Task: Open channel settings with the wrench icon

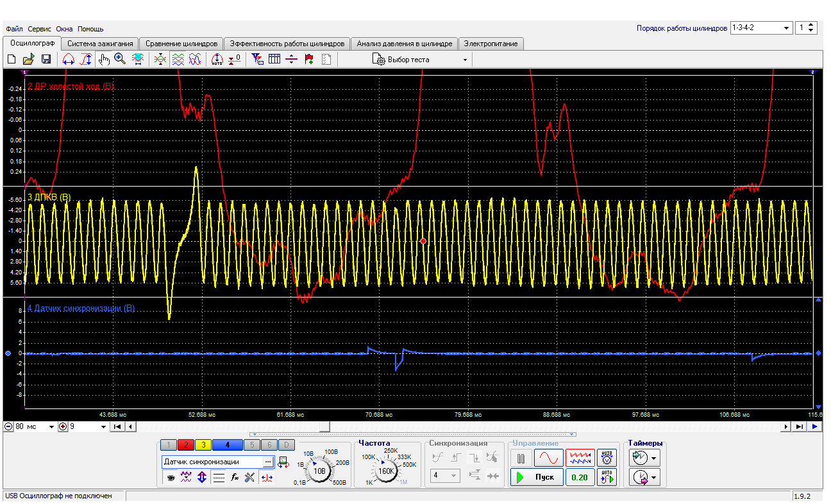Action: 250,478
